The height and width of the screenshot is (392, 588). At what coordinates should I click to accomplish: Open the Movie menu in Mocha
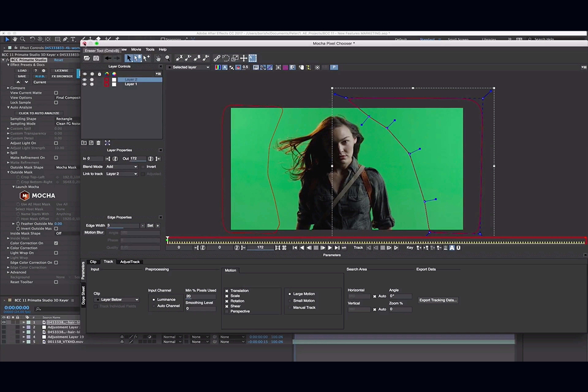(136, 49)
